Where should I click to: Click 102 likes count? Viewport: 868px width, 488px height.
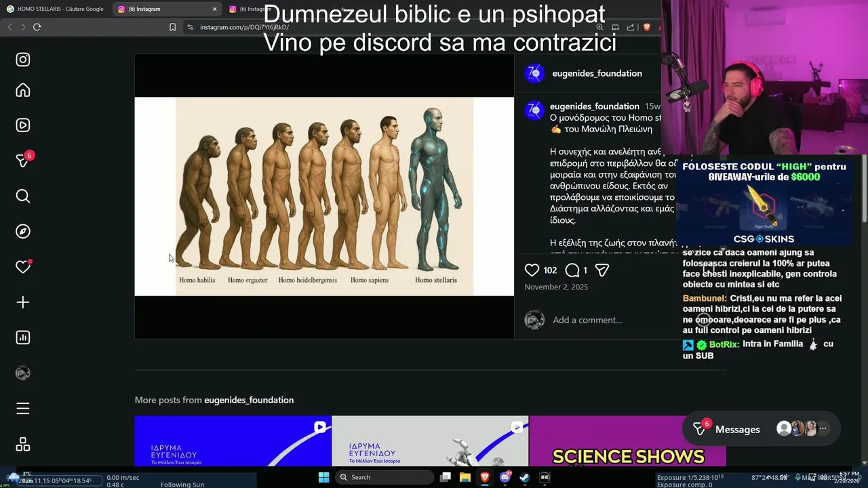550,270
